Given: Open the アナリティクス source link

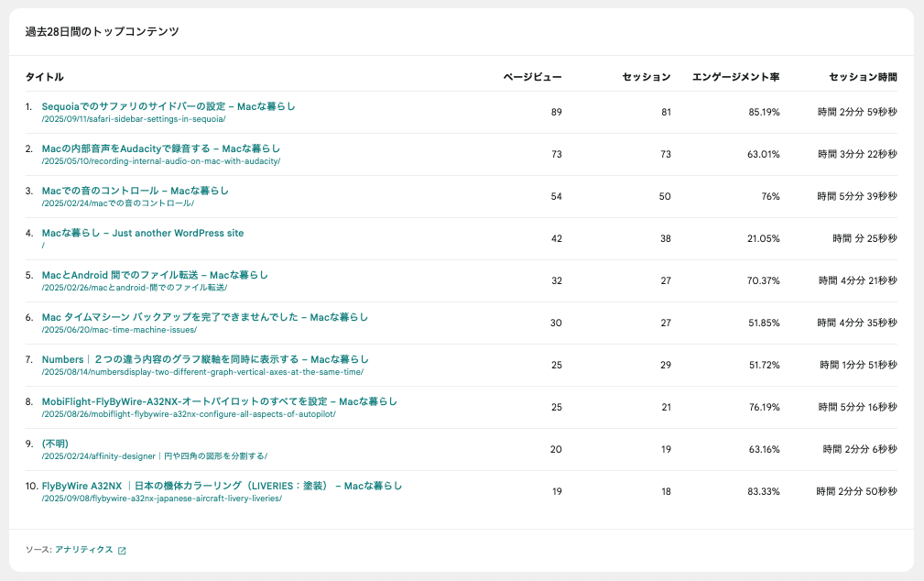Looking at the screenshot, I should 83,550.
